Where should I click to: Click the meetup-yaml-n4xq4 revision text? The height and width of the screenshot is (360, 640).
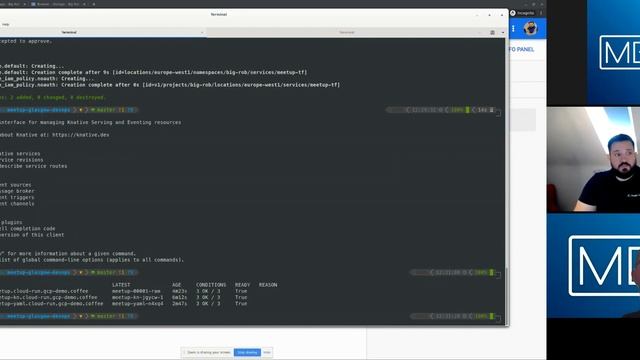(138, 304)
